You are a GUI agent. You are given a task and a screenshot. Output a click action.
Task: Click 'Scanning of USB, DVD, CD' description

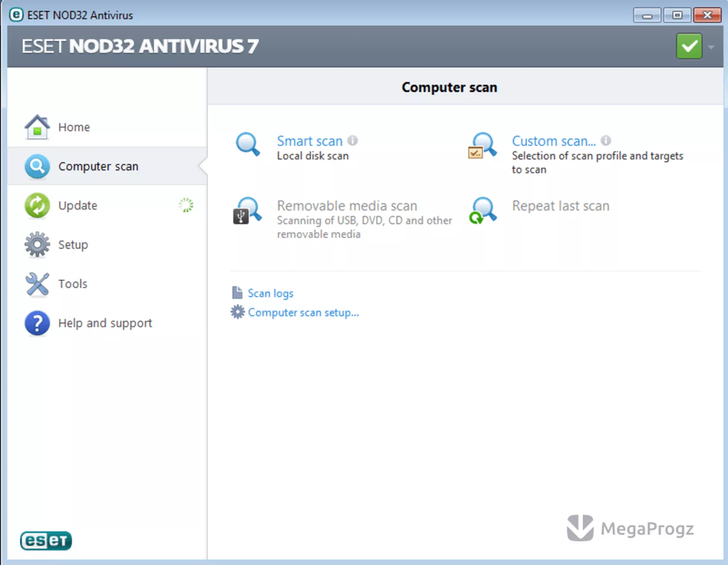[364, 227]
